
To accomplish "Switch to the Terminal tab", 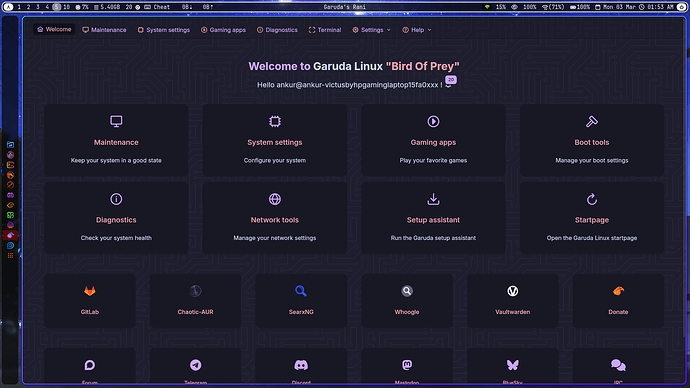I will pos(325,30).
